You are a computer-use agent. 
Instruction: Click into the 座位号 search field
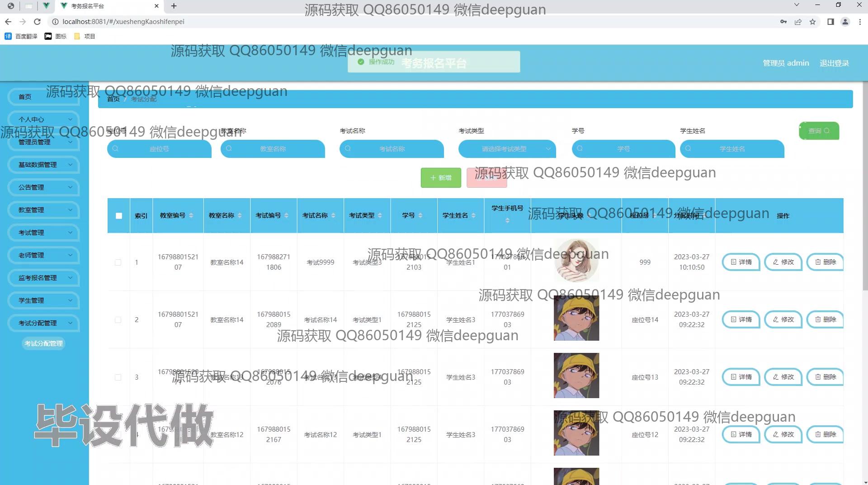coord(159,149)
